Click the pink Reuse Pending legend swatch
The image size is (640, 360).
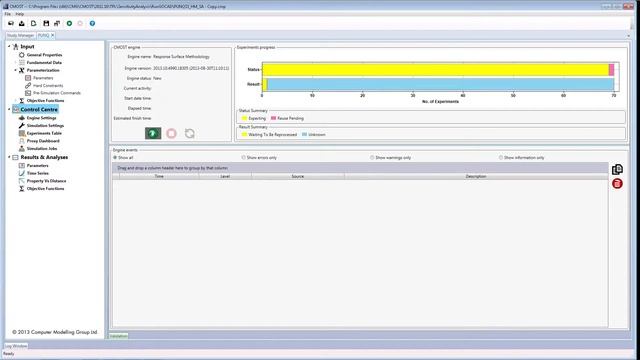273,118
